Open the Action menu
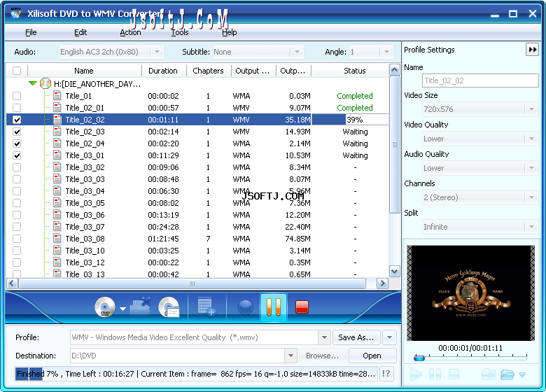Image resolution: width=546 pixels, height=392 pixels. 131,32
